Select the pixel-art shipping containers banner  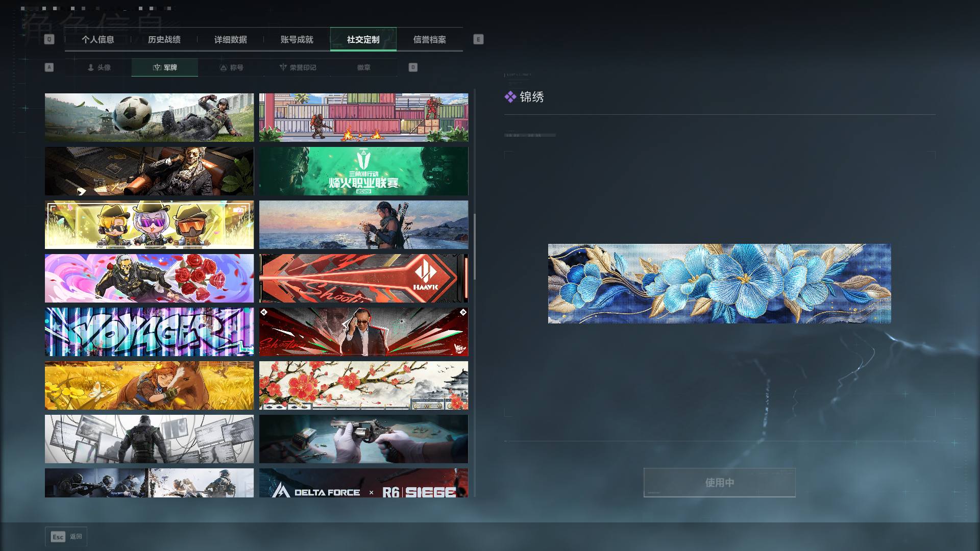[363, 117]
